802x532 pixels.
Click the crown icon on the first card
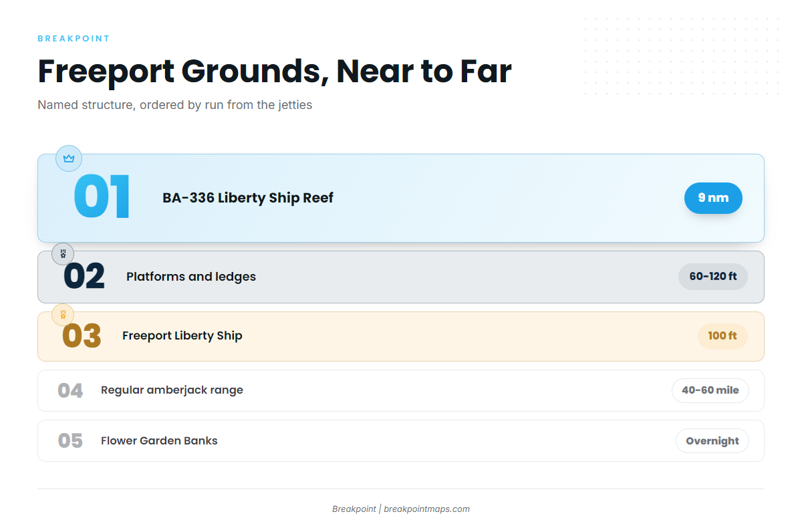click(69, 158)
